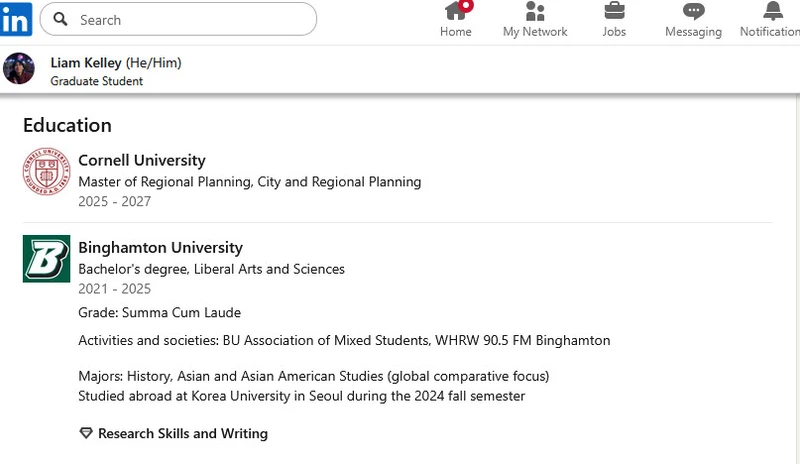Click Master of Regional Planning degree text
The height and width of the screenshot is (464, 800).
(249, 182)
